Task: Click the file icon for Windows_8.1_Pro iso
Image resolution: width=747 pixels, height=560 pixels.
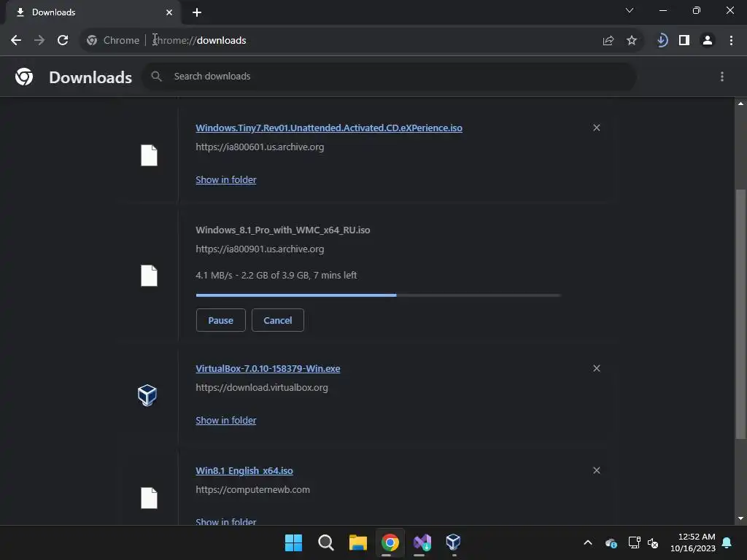Action: (x=149, y=276)
